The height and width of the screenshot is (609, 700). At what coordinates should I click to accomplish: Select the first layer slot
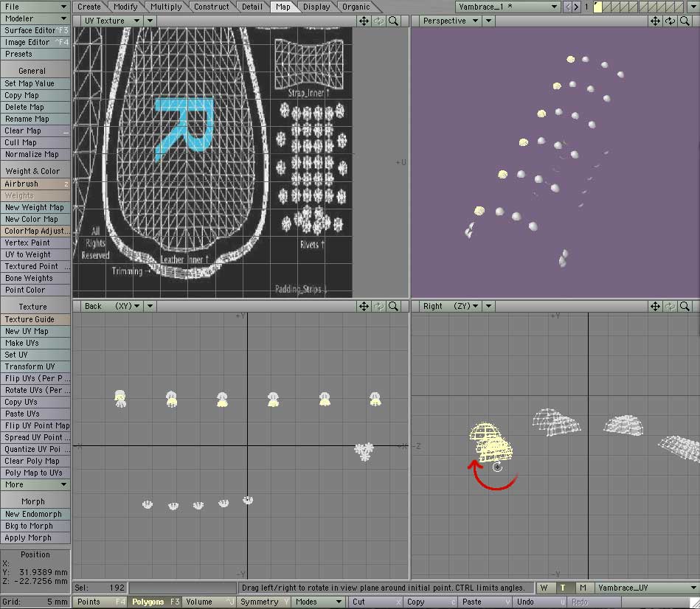597,7
